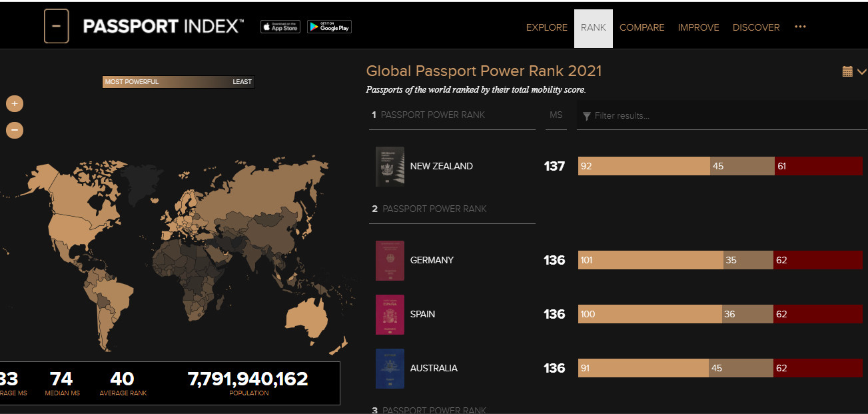The height and width of the screenshot is (414, 868).
Task: Click the average rank value 40
Action: tap(122, 379)
